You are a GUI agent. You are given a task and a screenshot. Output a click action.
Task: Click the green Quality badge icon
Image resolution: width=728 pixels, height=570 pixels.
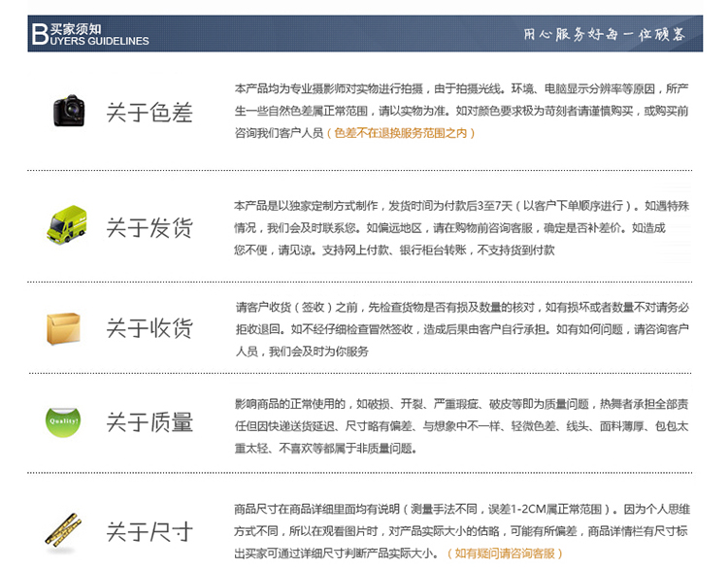coord(64,421)
